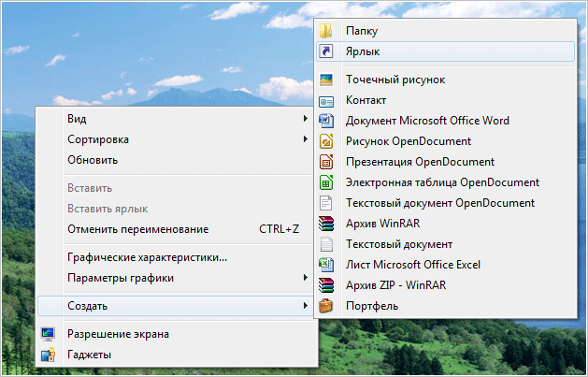Screen dimensions: 588x377
Task: Choose Гаджеты in the context menu
Action: tap(177, 355)
